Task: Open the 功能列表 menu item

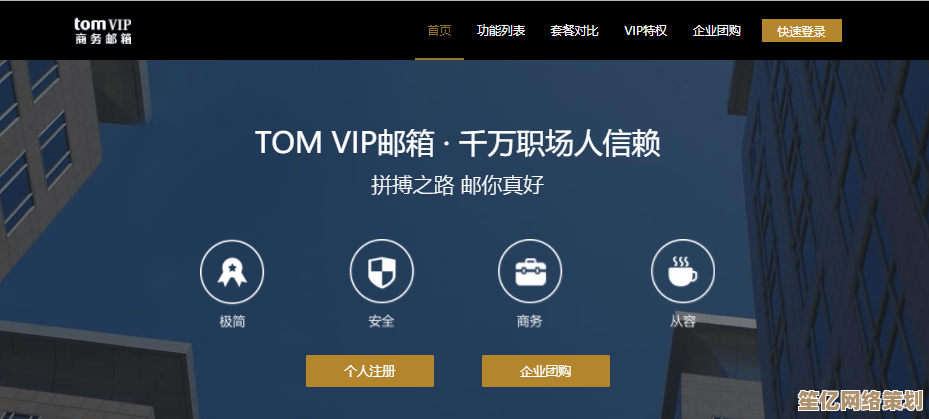Action: (501, 31)
